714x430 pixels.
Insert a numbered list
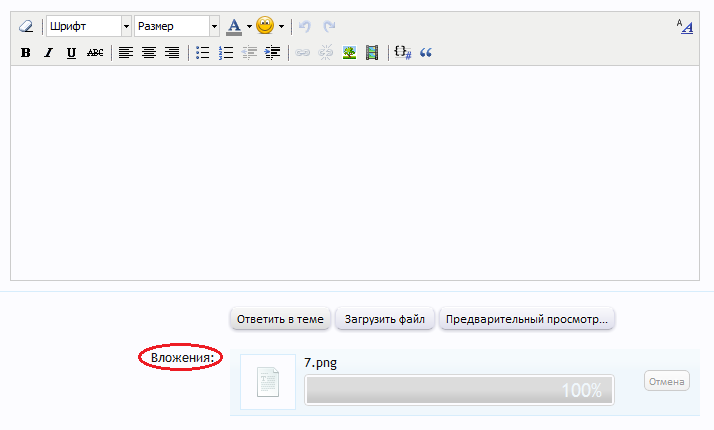[x=226, y=53]
